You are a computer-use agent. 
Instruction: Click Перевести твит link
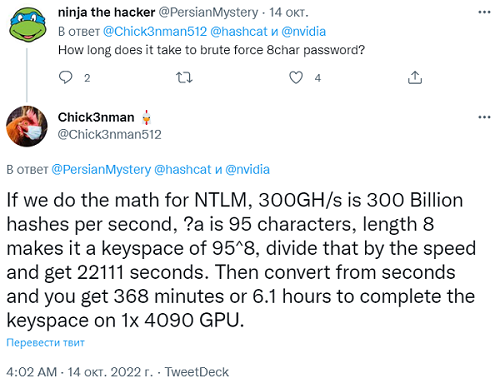45,342
